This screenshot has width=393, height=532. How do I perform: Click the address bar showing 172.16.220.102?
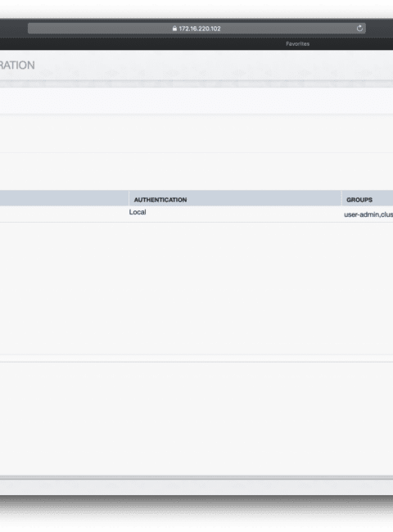point(196,29)
